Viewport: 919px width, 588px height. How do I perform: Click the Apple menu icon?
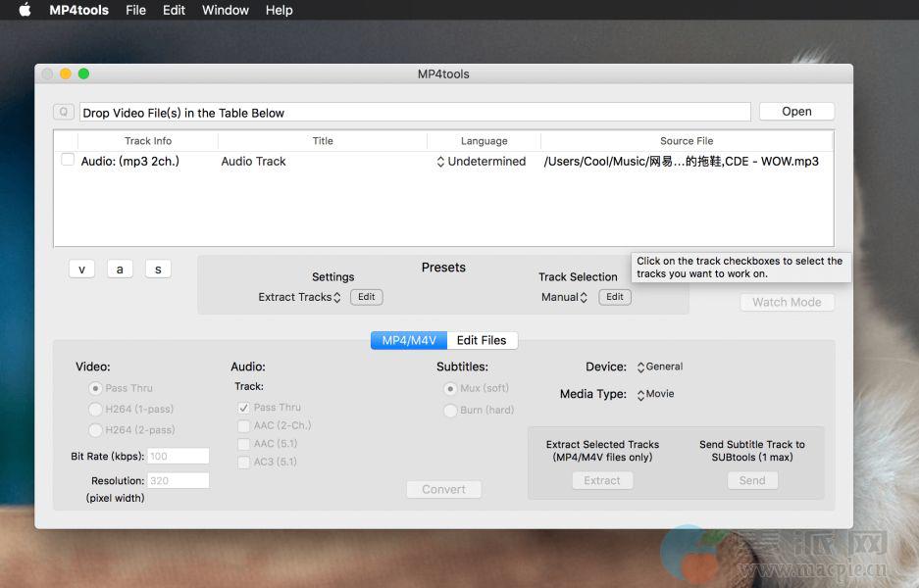(25, 10)
